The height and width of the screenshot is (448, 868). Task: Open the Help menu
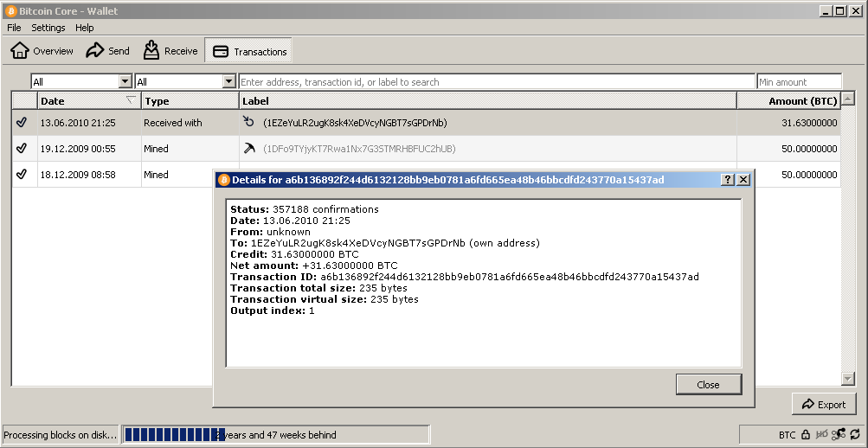(x=85, y=28)
